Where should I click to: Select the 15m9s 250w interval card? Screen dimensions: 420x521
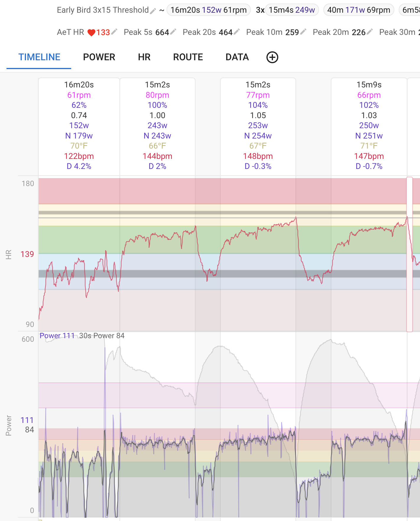[x=369, y=126]
